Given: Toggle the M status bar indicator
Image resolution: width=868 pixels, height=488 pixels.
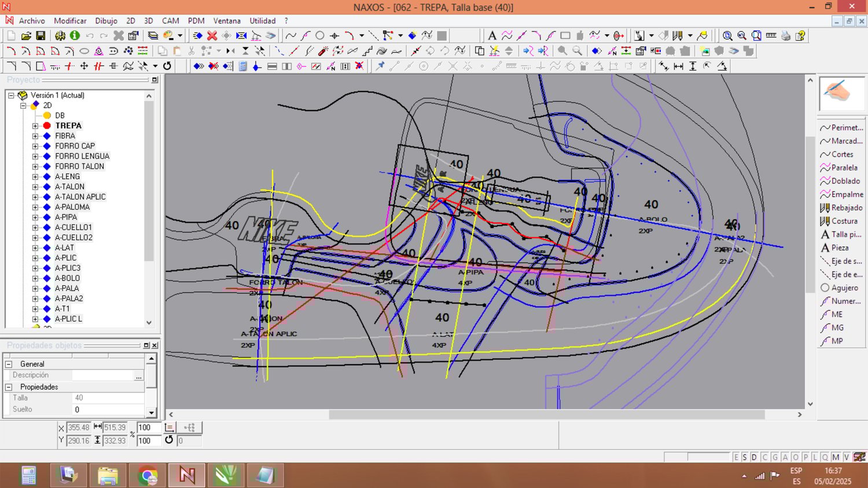Looking at the screenshot, I should [x=836, y=457].
